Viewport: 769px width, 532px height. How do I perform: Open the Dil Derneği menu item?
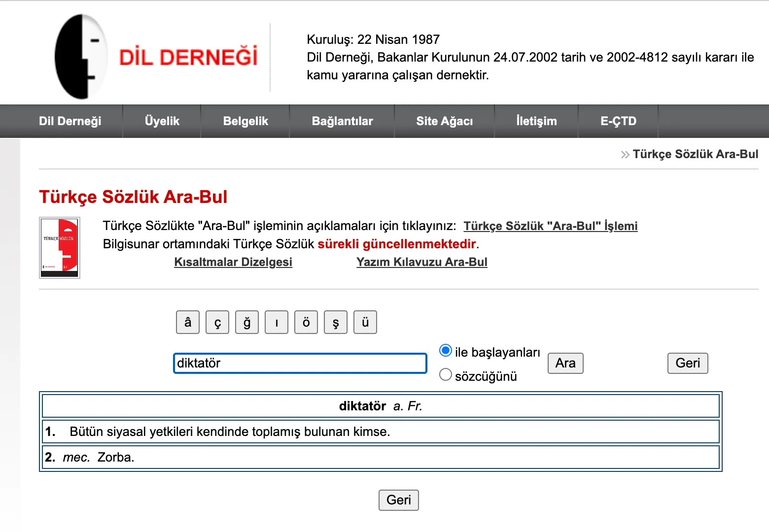[70, 121]
